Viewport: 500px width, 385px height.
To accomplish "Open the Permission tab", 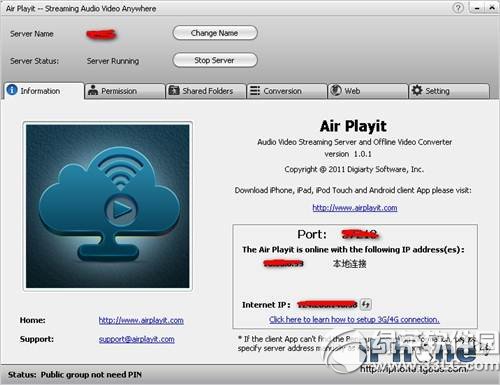I will pyautogui.click(x=125, y=91).
